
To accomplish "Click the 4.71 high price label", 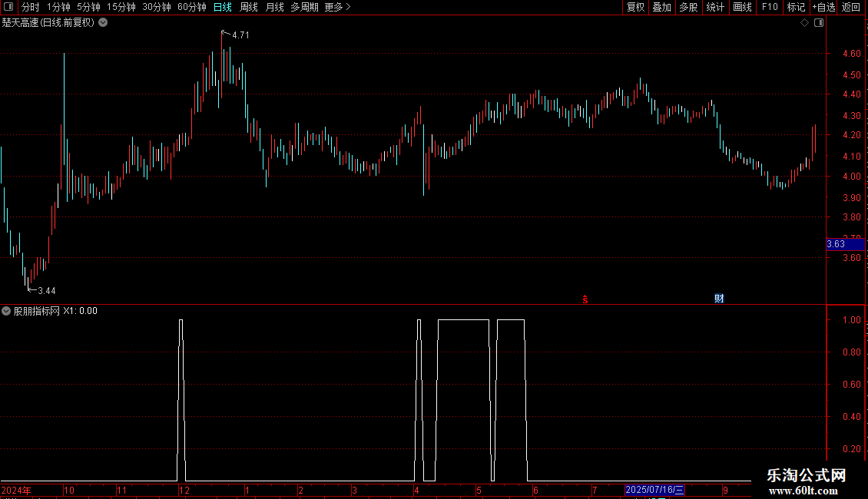I will 240,35.
